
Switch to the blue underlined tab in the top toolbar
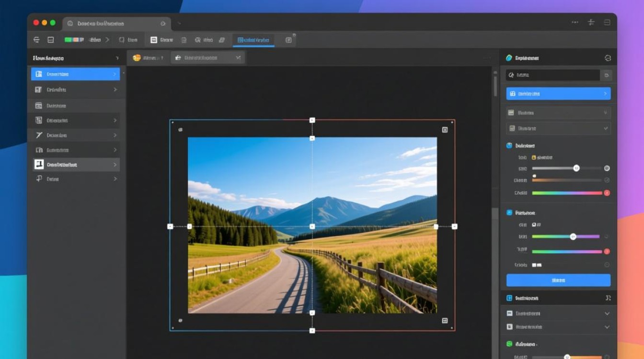(253, 40)
